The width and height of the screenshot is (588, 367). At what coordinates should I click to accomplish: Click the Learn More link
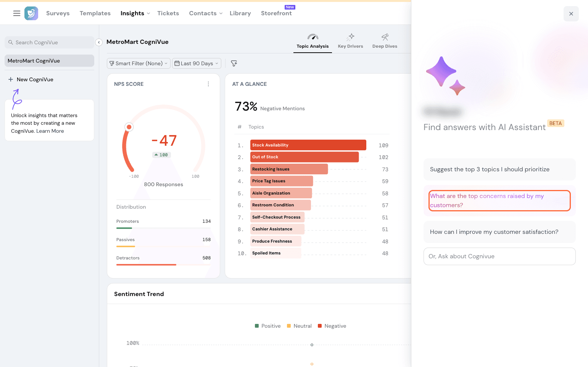(50, 131)
